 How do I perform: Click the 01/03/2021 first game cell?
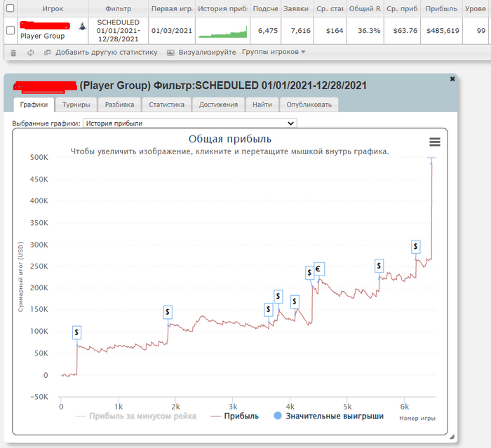172,31
